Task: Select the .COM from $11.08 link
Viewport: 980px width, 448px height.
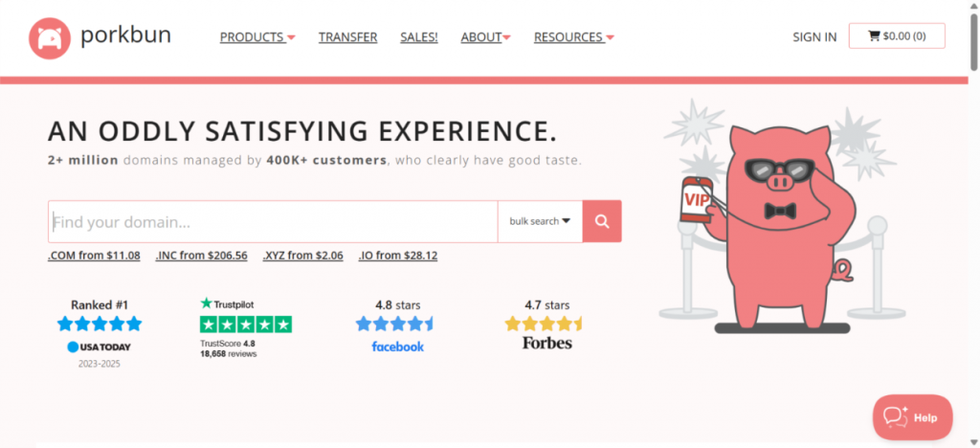Action: point(94,256)
